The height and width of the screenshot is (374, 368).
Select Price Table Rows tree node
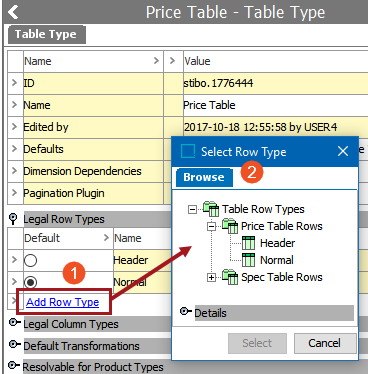[282, 226]
